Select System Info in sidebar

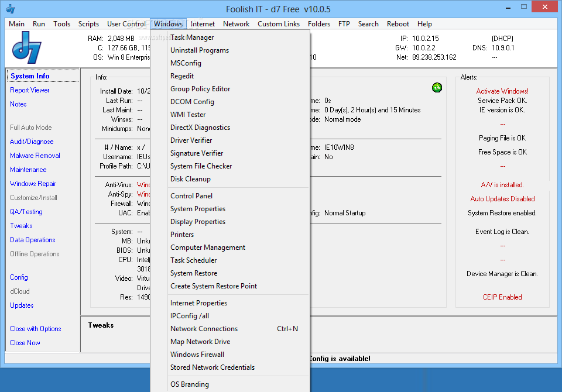pyautogui.click(x=30, y=76)
